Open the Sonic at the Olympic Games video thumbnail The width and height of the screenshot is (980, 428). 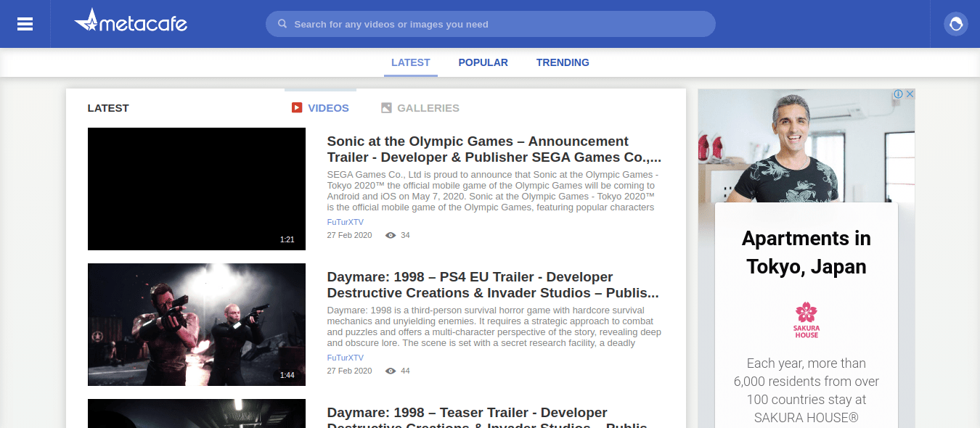pyautogui.click(x=197, y=189)
